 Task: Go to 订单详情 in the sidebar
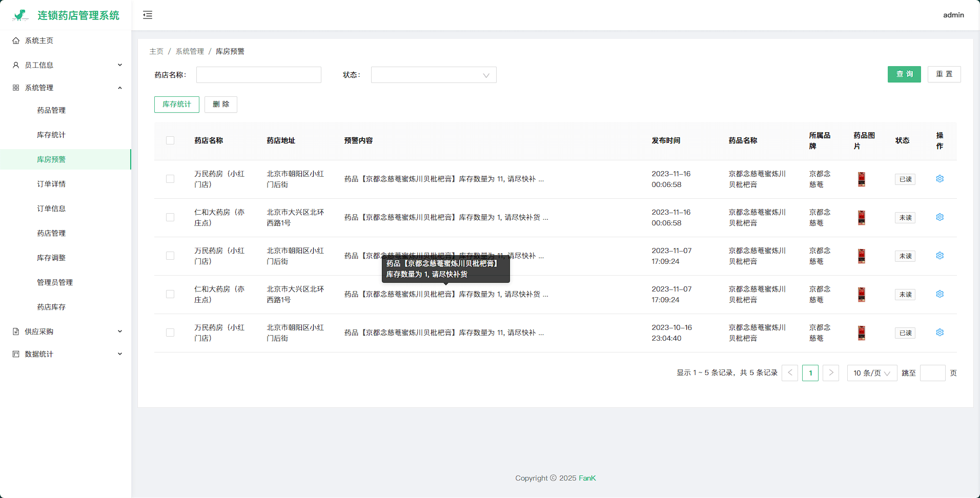(51, 184)
